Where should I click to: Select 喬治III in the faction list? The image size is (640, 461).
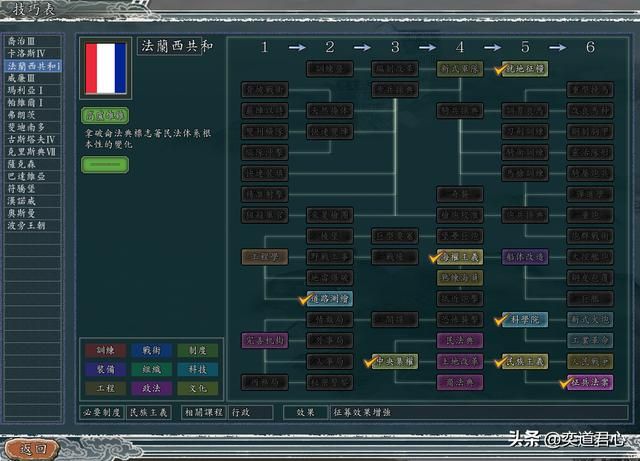33,41
